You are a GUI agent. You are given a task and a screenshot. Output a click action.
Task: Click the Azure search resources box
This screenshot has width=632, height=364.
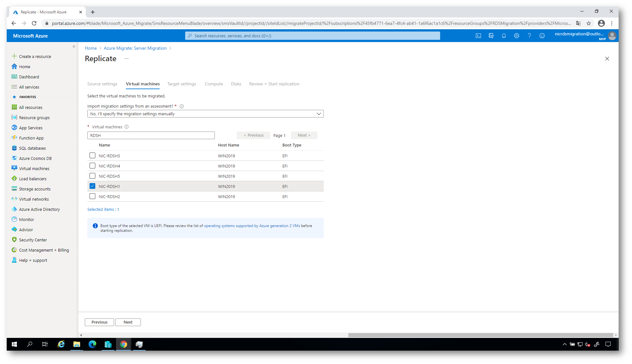(312, 36)
